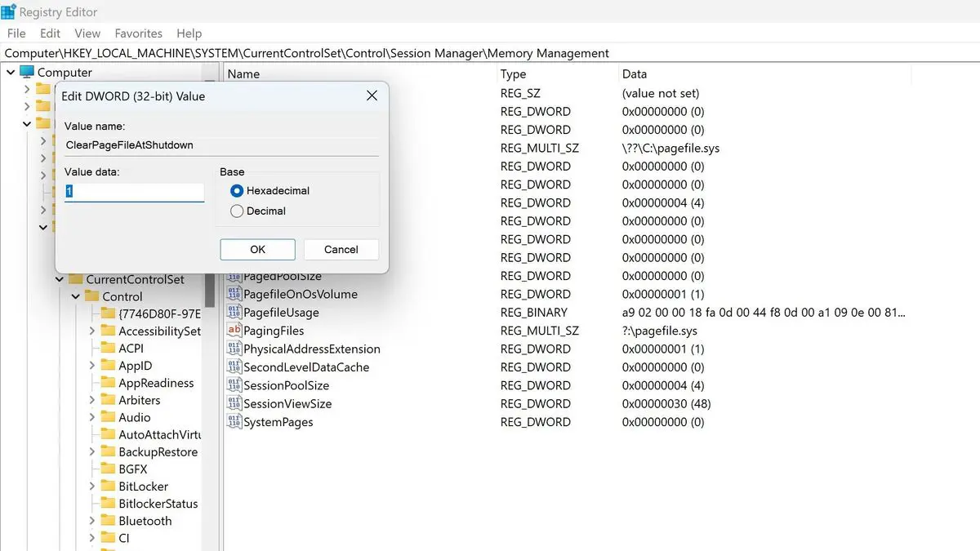Select the Hexadecimal base option
Viewport: 980px width, 551px height.
coord(236,190)
